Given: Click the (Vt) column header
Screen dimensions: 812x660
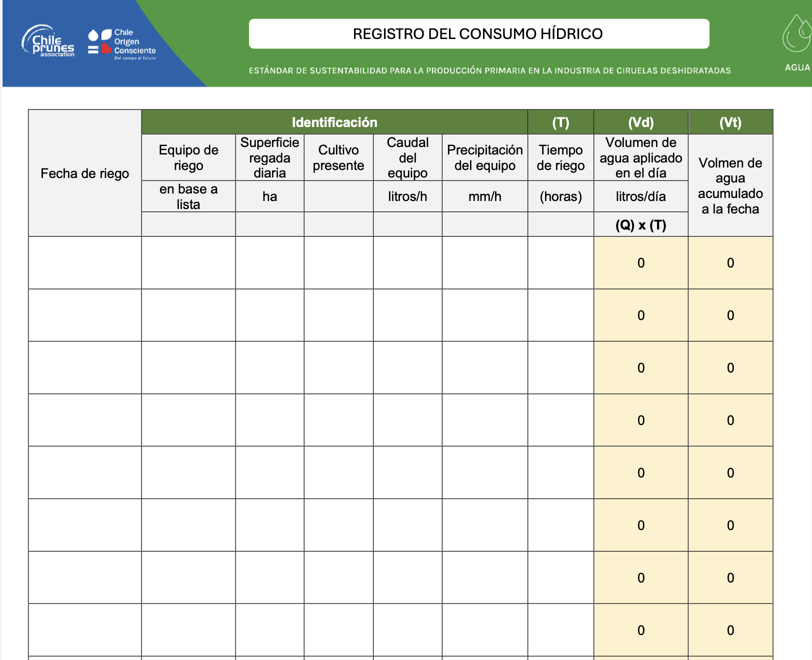Looking at the screenshot, I should coord(730,122).
